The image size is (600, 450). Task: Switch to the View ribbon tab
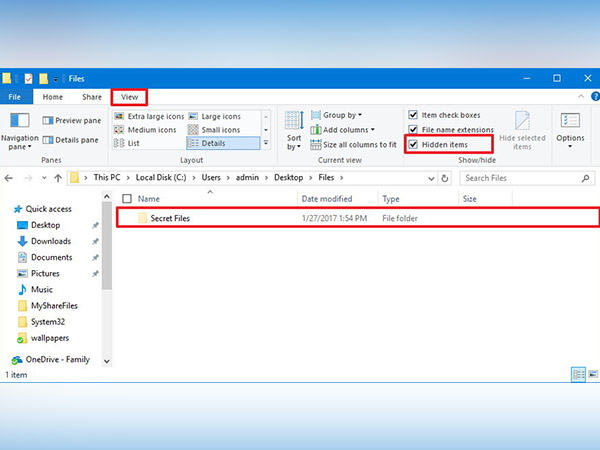click(128, 97)
